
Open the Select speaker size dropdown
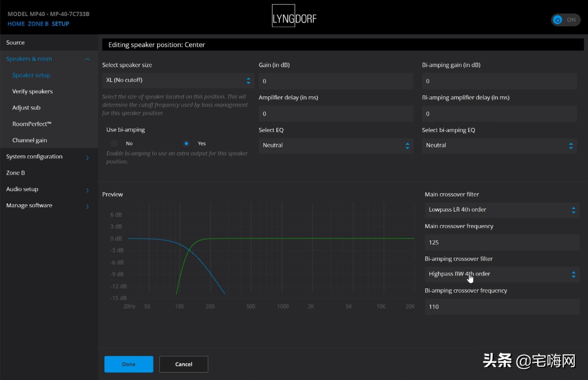pyautogui.click(x=178, y=81)
